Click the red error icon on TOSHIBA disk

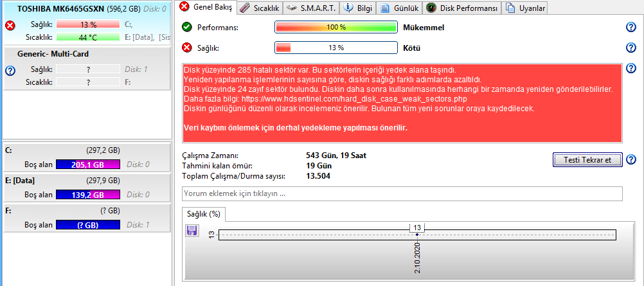[10, 26]
